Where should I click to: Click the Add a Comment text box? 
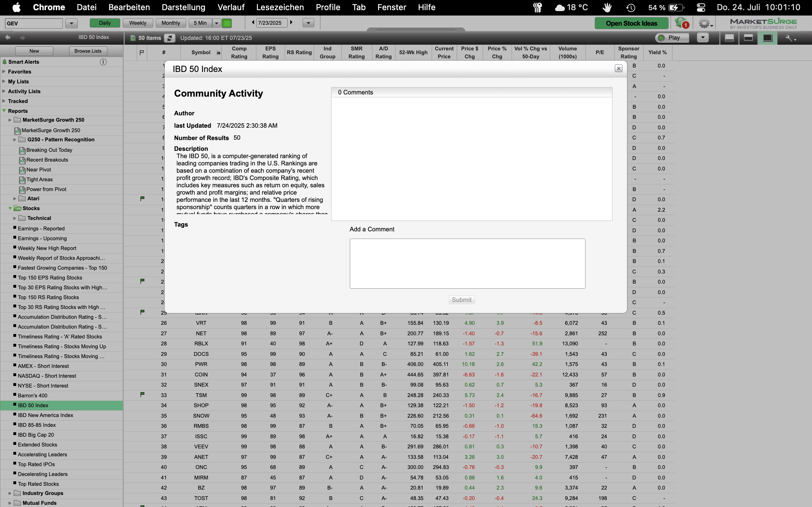467,263
